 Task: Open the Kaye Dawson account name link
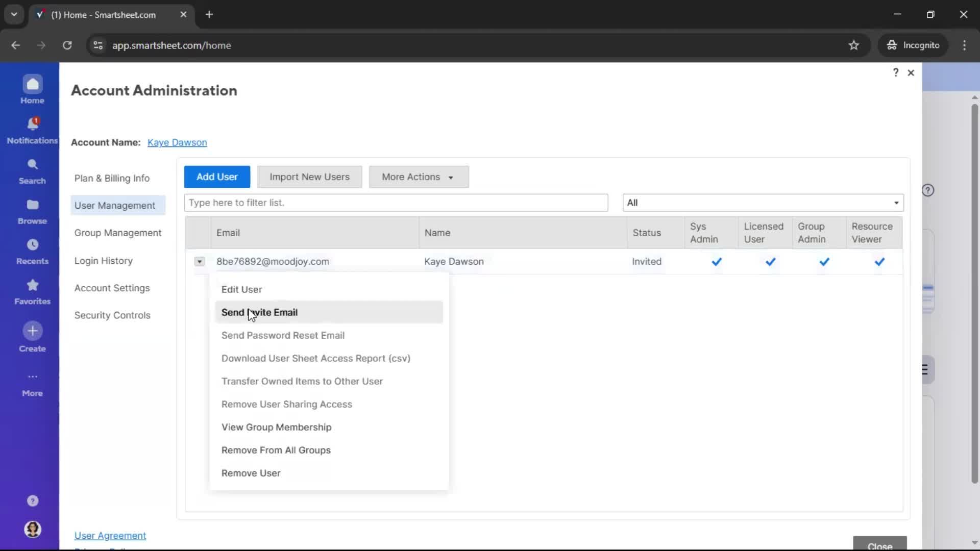coord(177,142)
